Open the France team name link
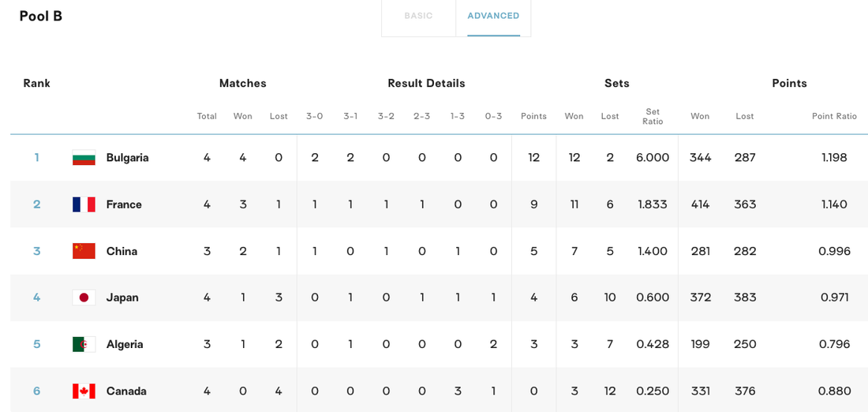Screen dimensions: 868x412 point(124,204)
